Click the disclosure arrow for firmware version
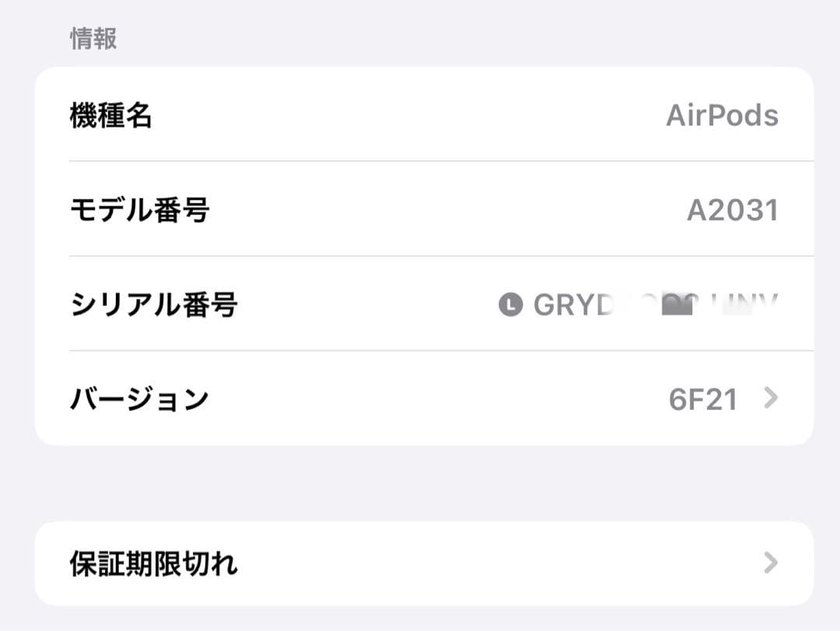This screenshot has height=631, width=840. tap(770, 398)
